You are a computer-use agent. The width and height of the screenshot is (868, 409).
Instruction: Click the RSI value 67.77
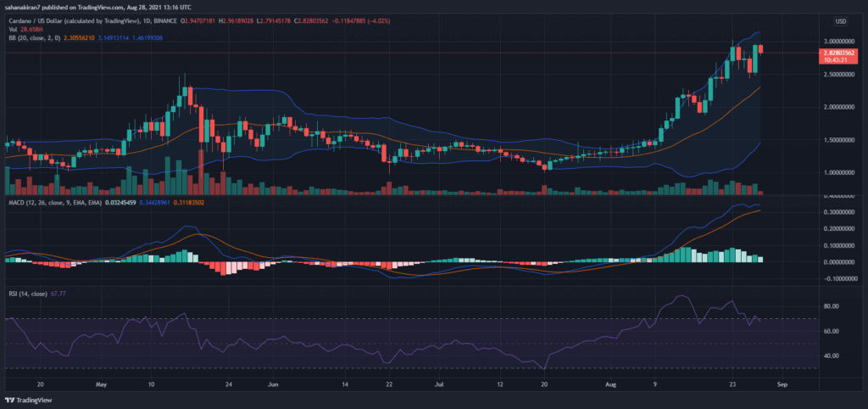point(58,293)
